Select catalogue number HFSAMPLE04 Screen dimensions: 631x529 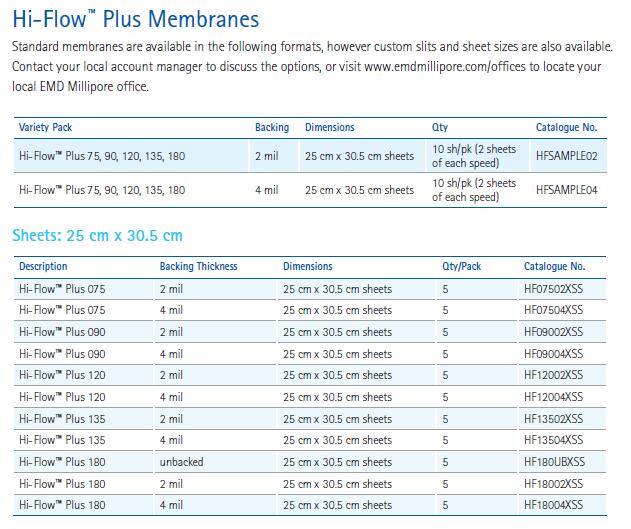coord(566,190)
